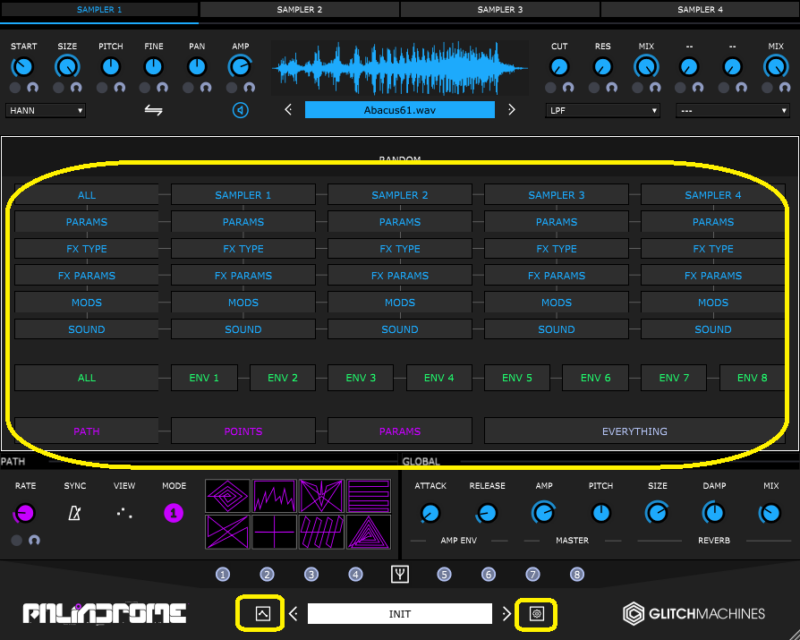Select the spiral triangle path shape thumbnail
Screen dimensions: 800x640
tap(368, 531)
